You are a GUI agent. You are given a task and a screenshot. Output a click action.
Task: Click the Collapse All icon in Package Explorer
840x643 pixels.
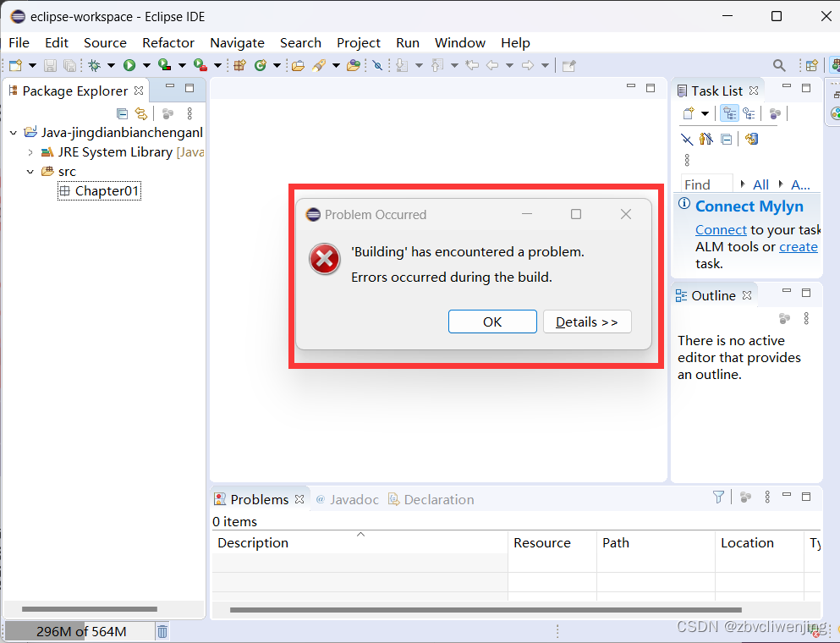point(123,113)
